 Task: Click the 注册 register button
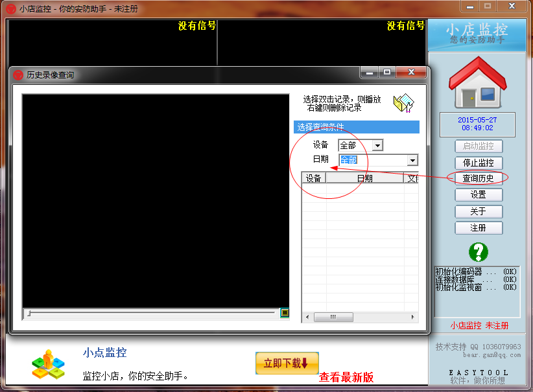pyautogui.click(x=479, y=227)
